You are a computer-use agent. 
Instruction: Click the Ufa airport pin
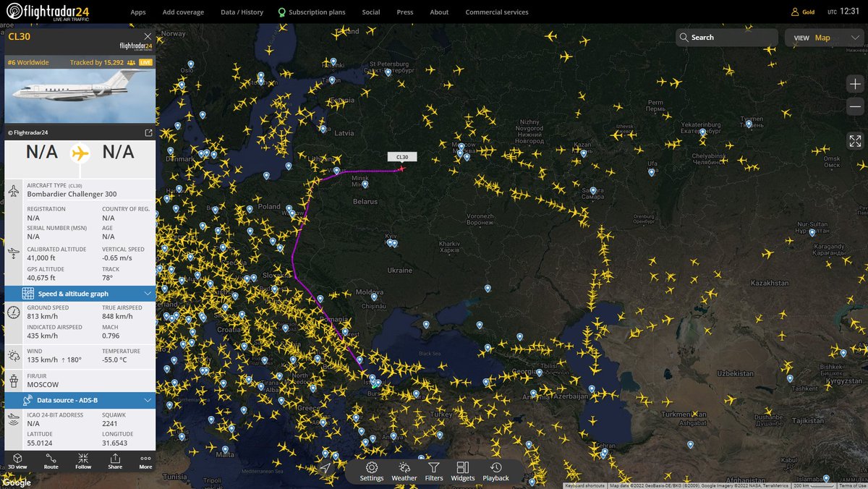point(652,172)
